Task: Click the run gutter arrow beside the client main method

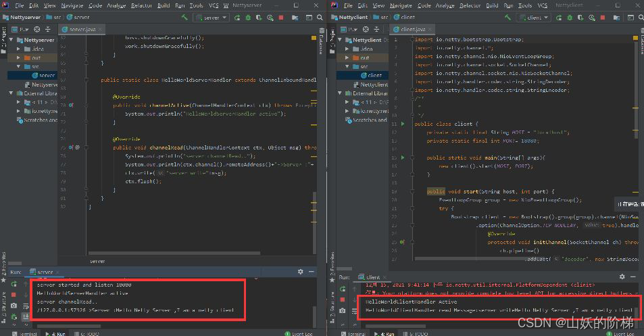Action: pyautogui.click(x=403, y=158)
